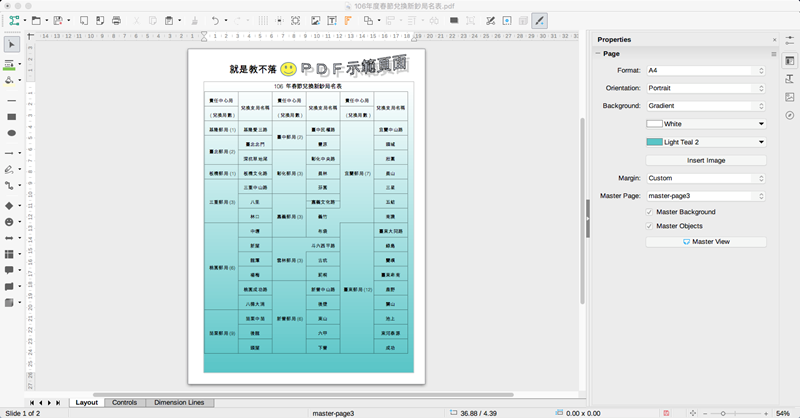Expand the Orientation Portrait dropdown
The height and width of the screenshot is (418, 800).
(705, 88)
